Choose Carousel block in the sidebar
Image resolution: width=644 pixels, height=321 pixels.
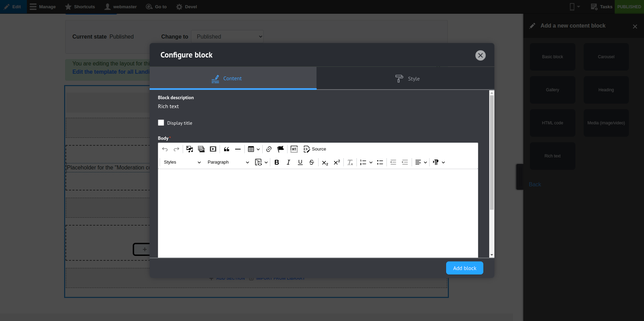click(606, 57)
